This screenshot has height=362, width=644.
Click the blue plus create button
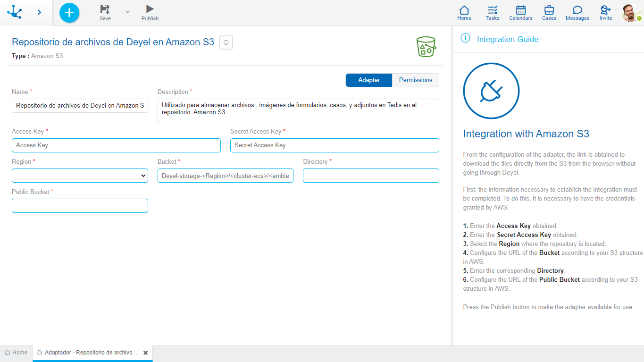point(69,13)
